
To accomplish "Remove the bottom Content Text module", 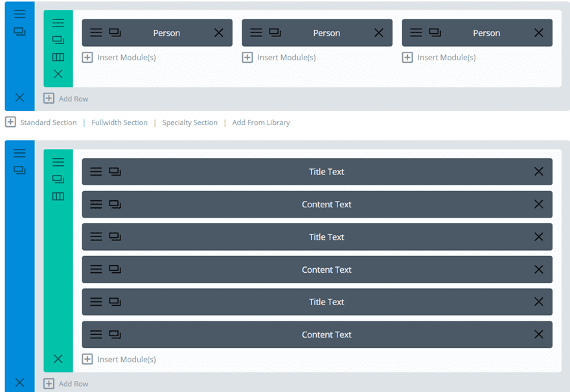I will (539, 334).
